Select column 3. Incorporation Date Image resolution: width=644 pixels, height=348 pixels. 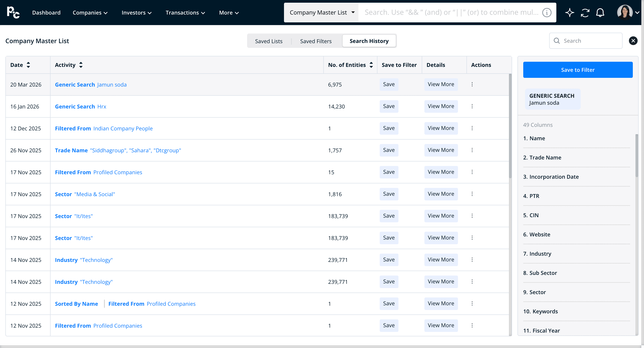pyautogui.click(x=551, y=177)
